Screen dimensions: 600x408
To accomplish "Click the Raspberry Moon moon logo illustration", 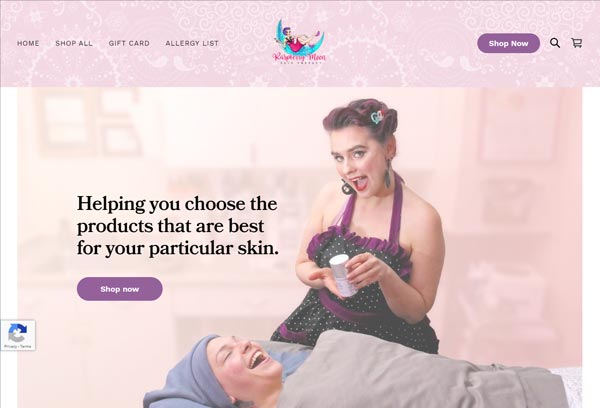I will [300, 38].
